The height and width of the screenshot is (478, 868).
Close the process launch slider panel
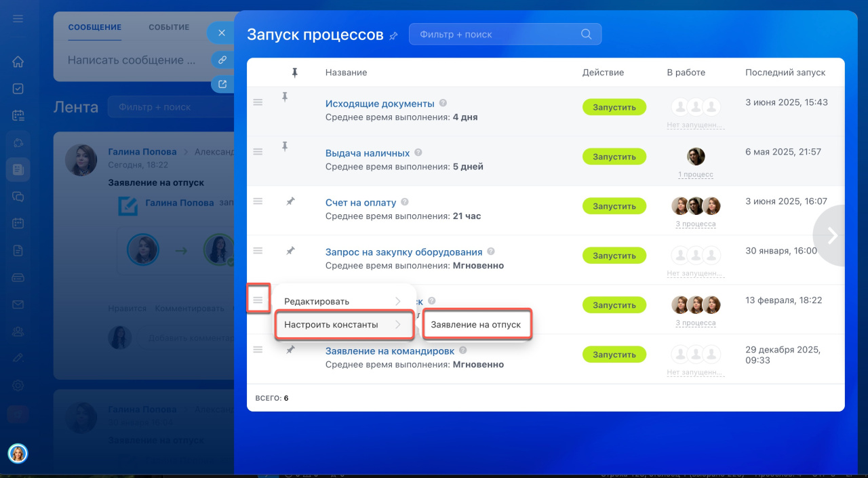click(x=221, y=33)
